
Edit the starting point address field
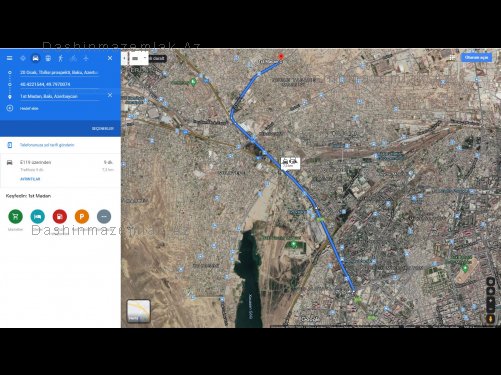pos(59,72)
